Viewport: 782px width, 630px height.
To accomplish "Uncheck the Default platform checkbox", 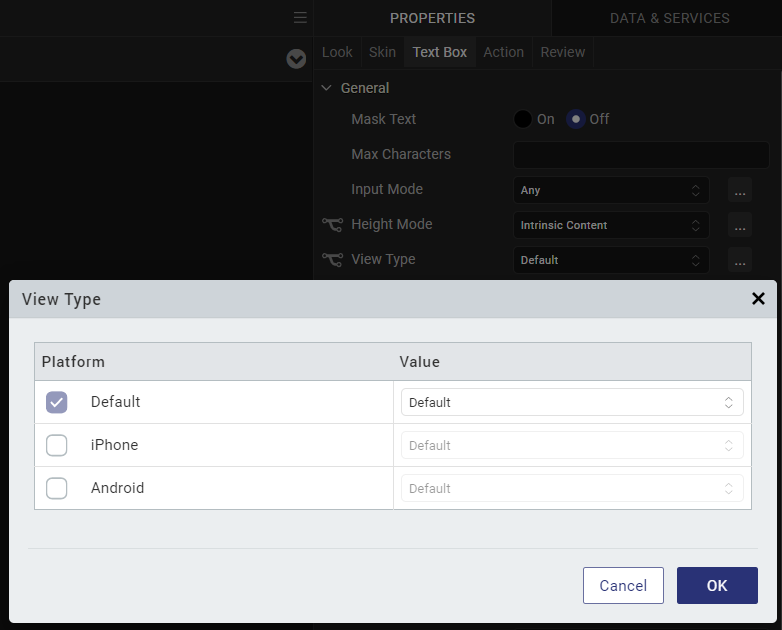I will 56,402.
